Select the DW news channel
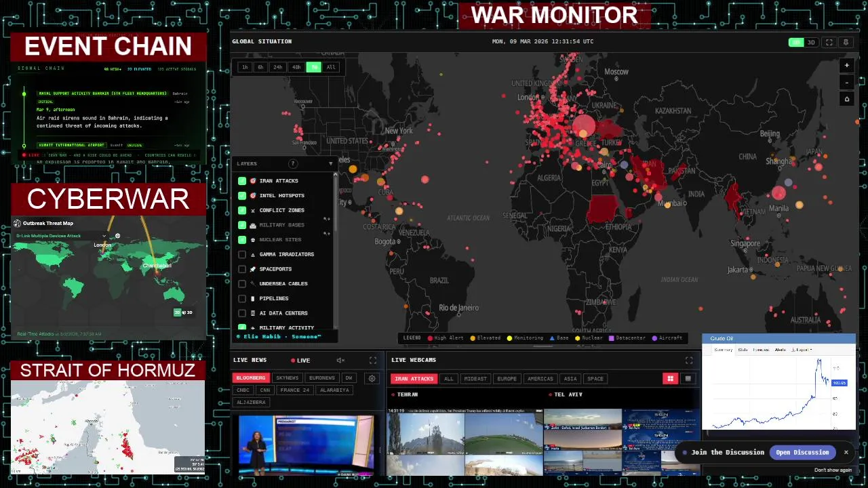The height and width of the screenshot is (488, 868). [349, 378]
